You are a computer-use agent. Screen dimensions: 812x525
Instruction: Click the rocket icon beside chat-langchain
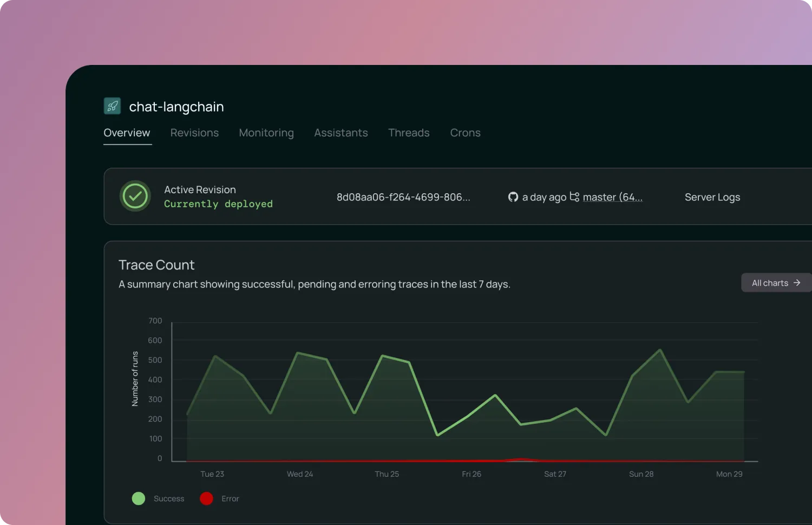(112, 106)
